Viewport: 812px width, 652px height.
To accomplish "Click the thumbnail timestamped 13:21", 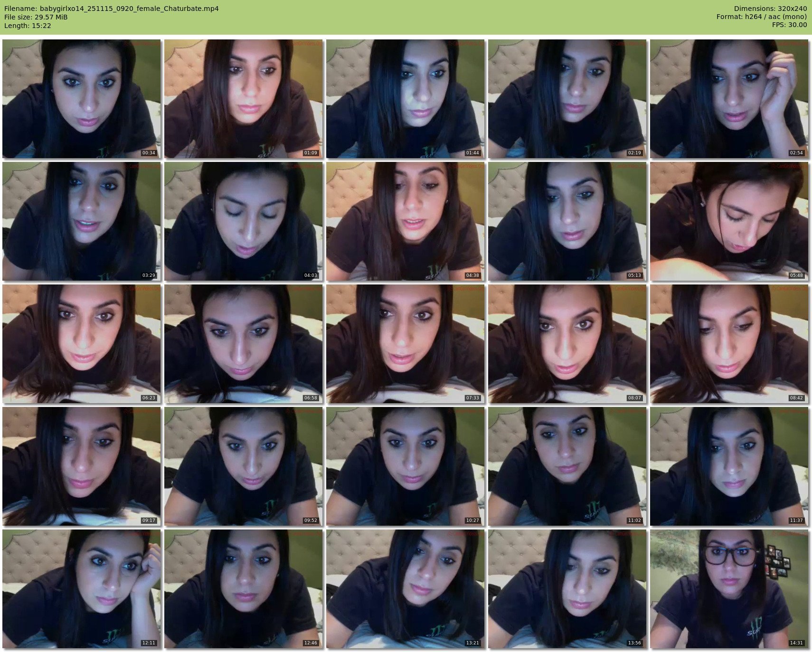I will coord(406,589).
